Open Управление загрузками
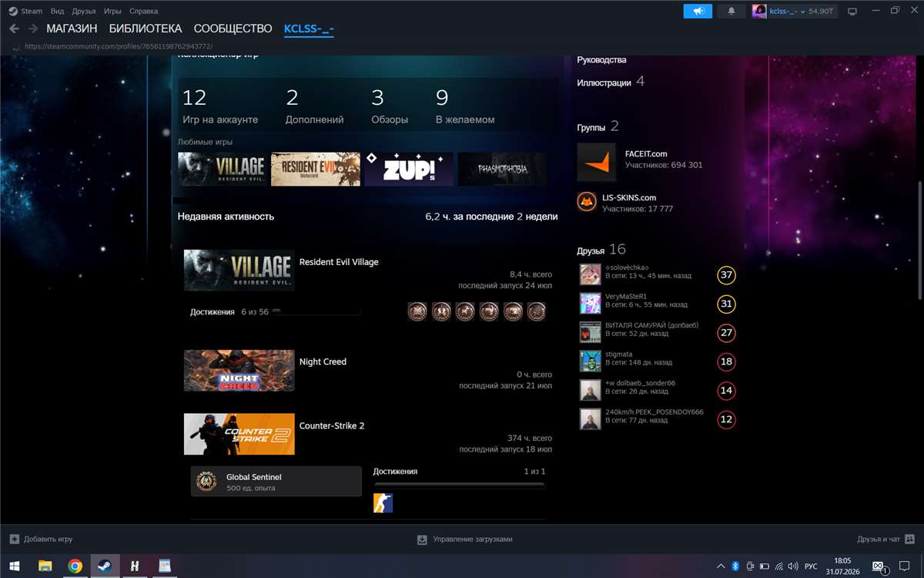Viewport: 924px width, 578px height. 464,539
